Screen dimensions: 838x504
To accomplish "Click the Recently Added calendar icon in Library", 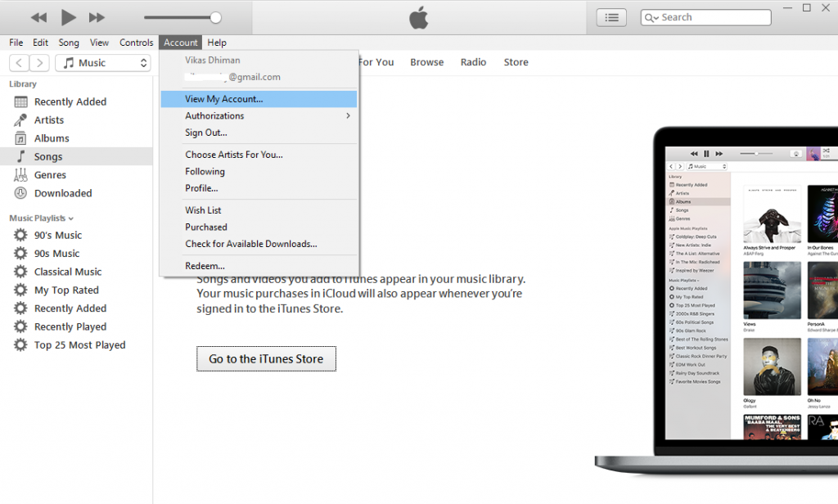I will click(20, 101).
